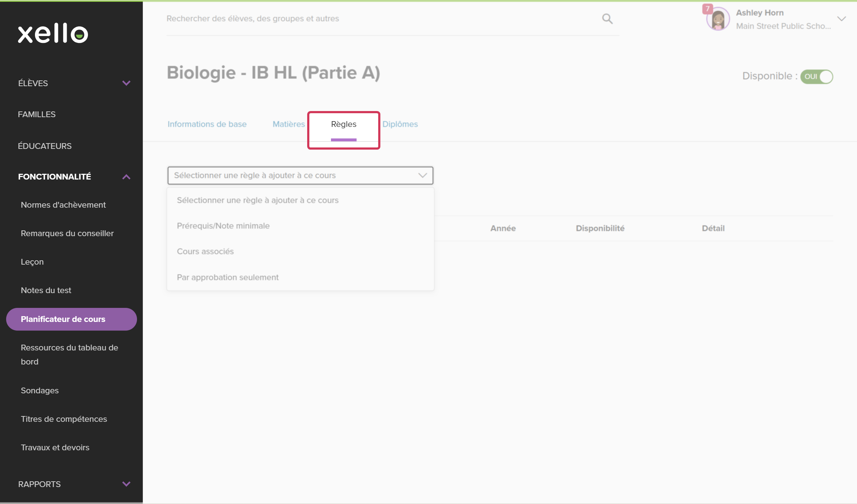857x504 pixels.
Task: Open the rule selection dropdown
Action: (300, 176)
